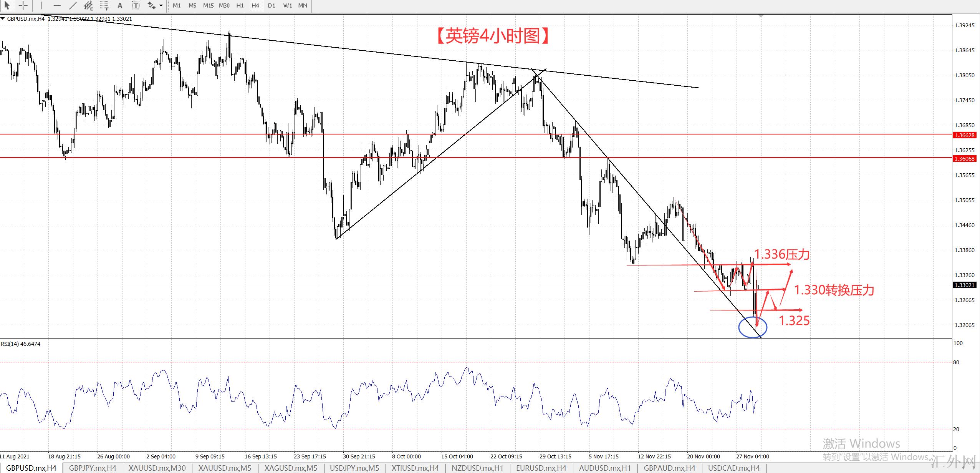Toggle the H1 timeframe button
The image size is (980, 473).
[240, 5]
